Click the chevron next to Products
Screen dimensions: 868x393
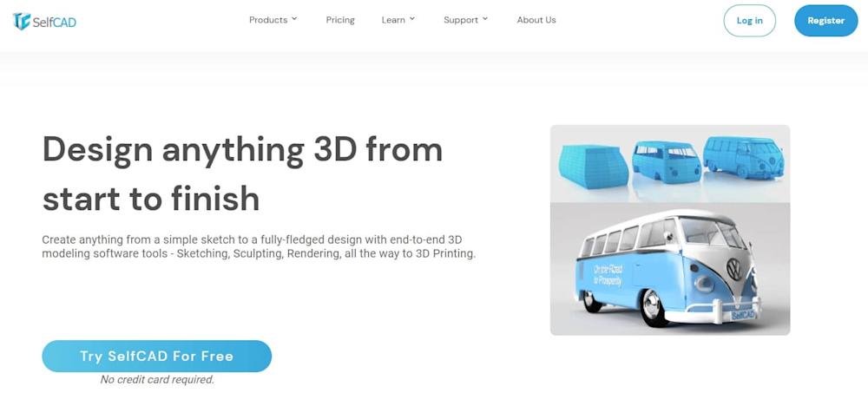pyautogui.click(x=294, y=19)
